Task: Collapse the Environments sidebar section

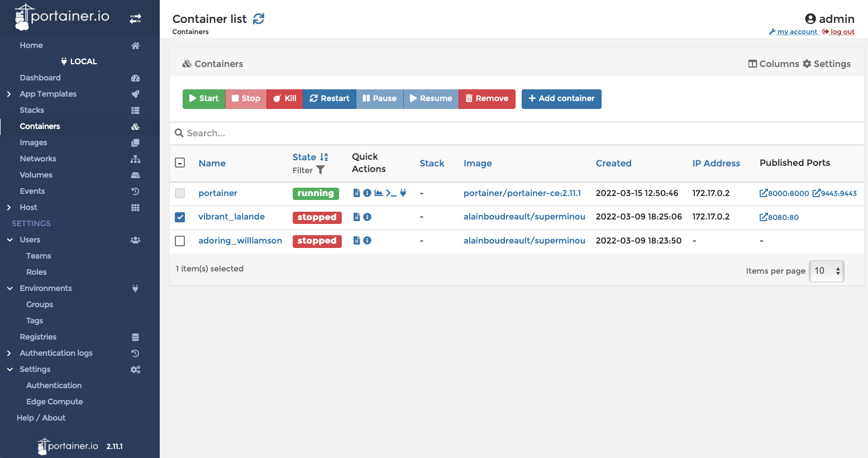Action: click(9, 288)
